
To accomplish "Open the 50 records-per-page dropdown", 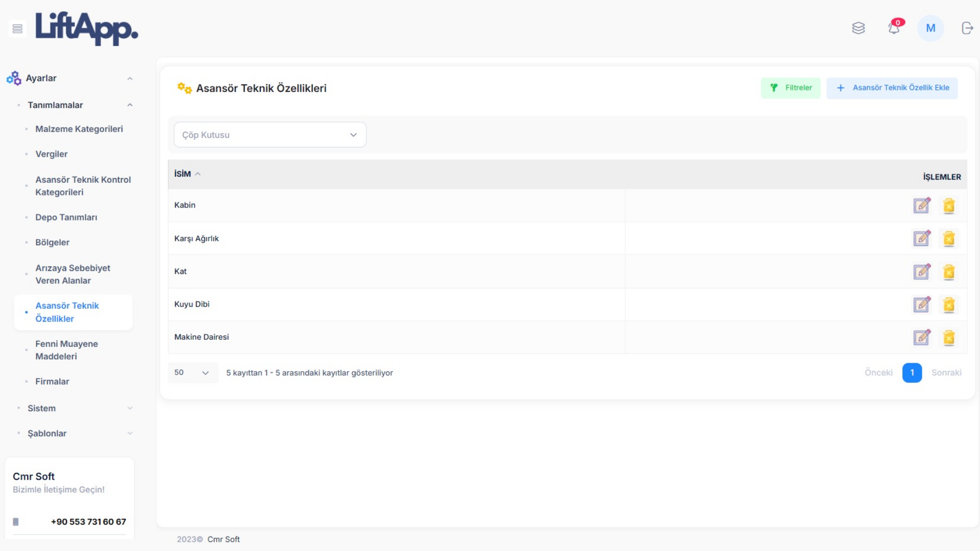I will pyautogui.click(x=192, y=373).
